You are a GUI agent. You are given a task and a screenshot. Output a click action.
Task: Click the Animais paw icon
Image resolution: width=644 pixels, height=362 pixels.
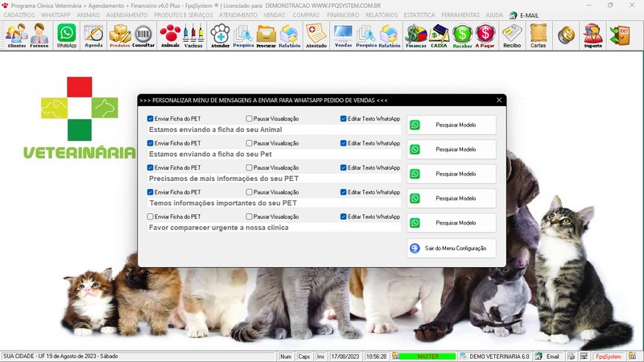pyautogui.click(x=170, y=35)
